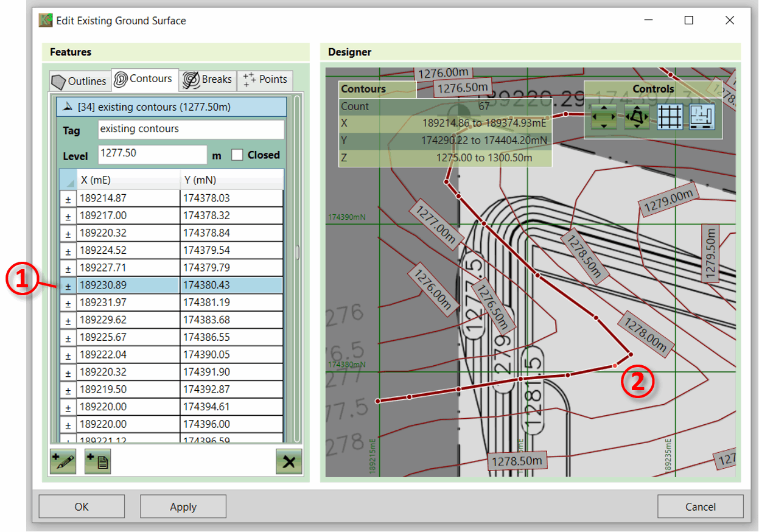
Task: Select the X cell 189214.87
Action: coord(128,198)
